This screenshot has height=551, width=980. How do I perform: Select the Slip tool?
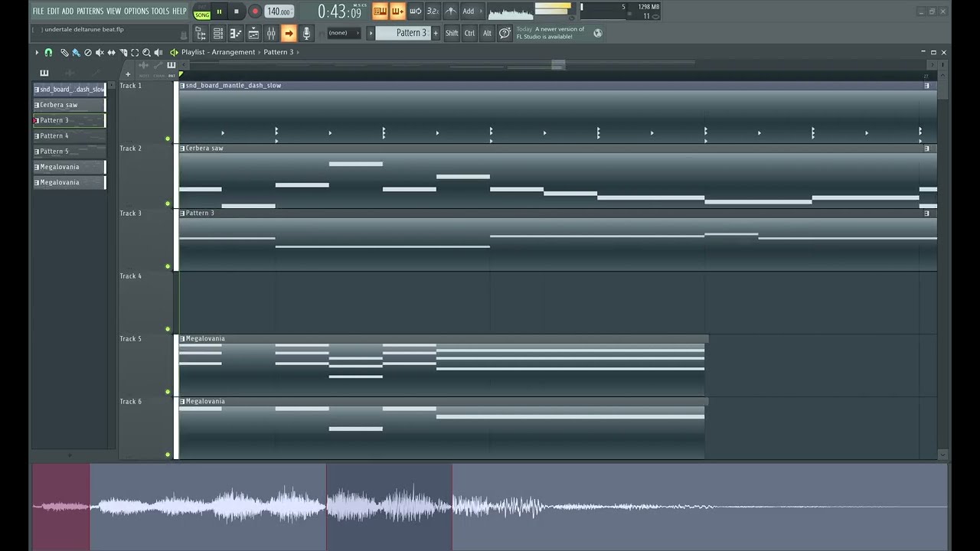(111, 52)
